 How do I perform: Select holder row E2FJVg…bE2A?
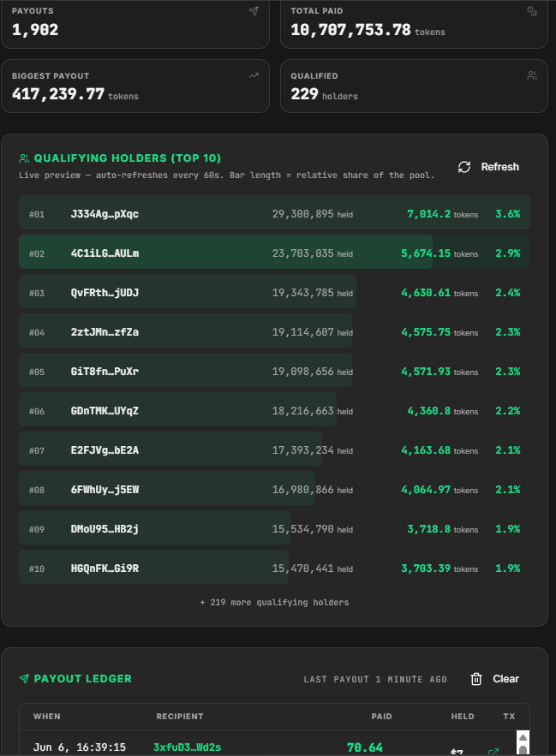[x=275, y=449]
